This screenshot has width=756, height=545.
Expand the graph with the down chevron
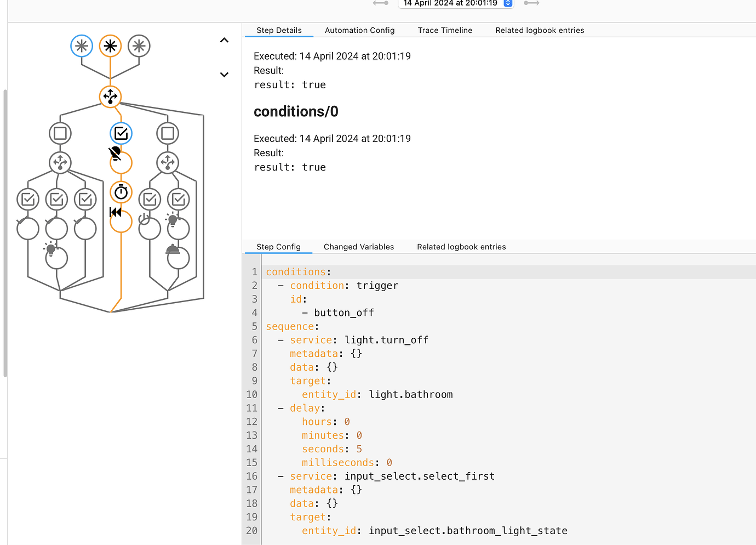224,74
